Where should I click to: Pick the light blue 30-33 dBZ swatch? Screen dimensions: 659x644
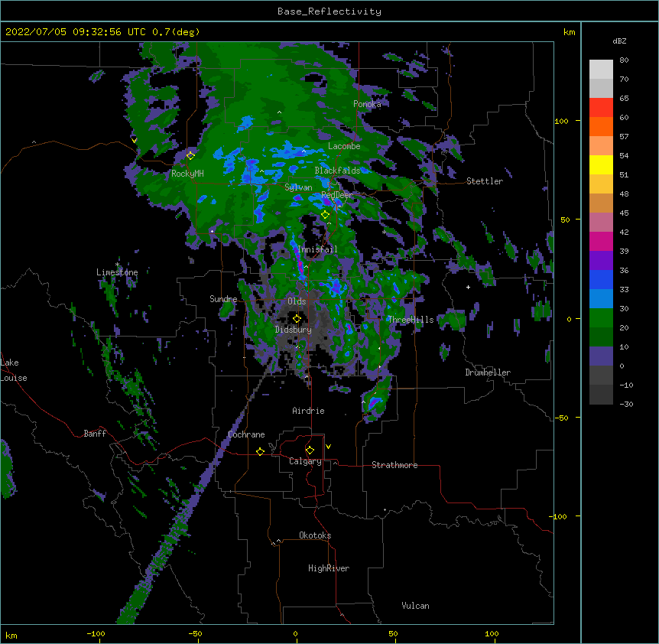[x=601, y=298]
